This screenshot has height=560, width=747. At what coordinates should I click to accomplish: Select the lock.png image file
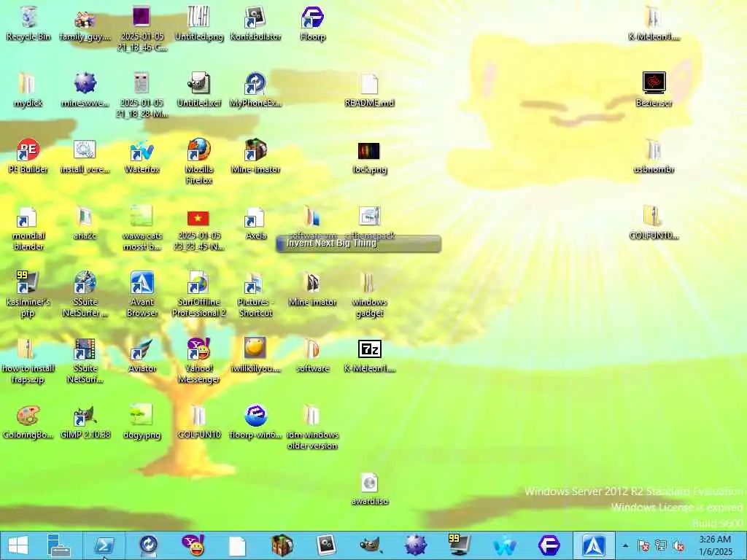click(369, 158)
